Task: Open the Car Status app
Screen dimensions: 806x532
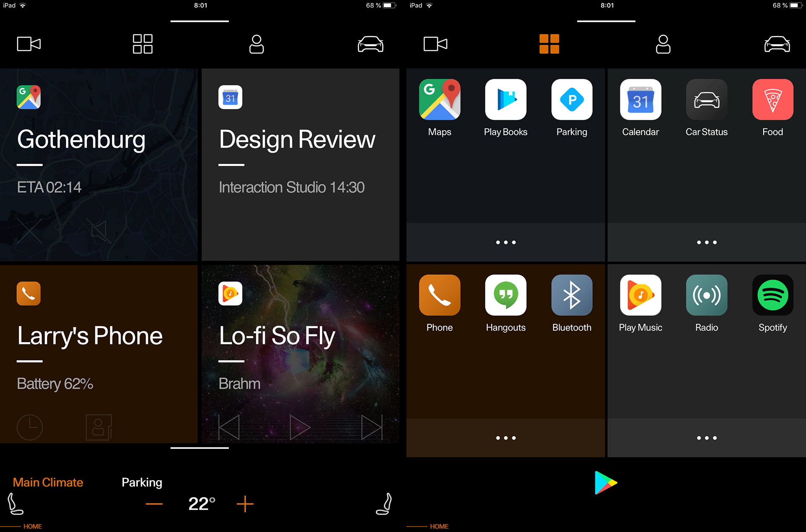Action: coord(707,100)
